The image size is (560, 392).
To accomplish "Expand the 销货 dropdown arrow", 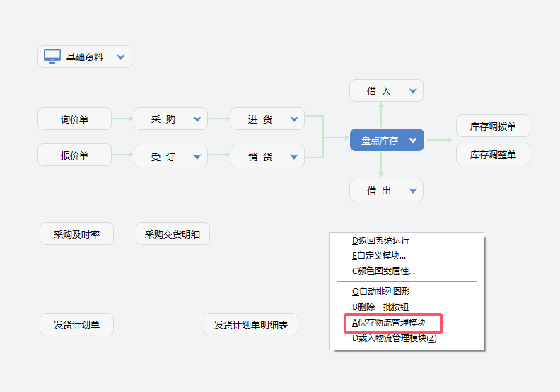I will 294,156.
